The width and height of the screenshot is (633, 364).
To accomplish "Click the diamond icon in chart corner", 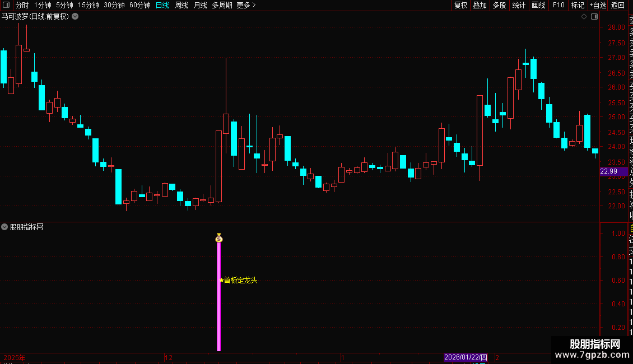I will coord(584,17).
